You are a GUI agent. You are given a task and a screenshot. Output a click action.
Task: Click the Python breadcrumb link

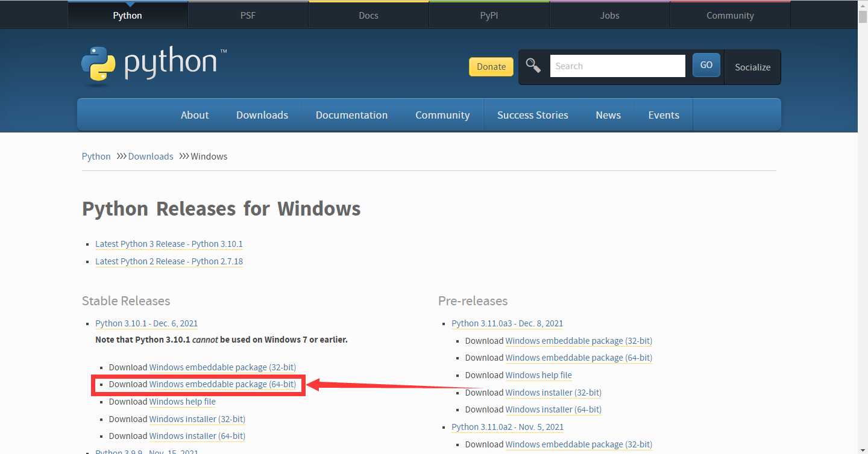click(x=96, y=157)
